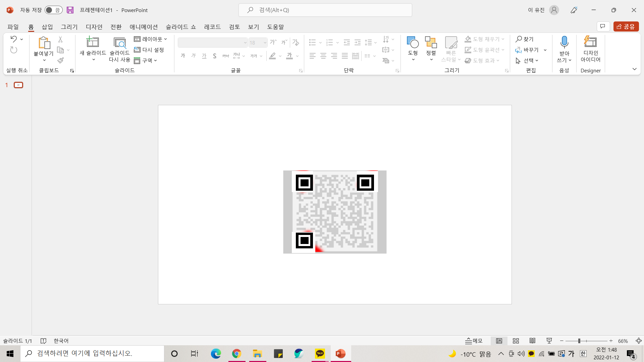Open 레이아웃 layout dropdown
Screen dimensions: 644x362
(151, 39)
